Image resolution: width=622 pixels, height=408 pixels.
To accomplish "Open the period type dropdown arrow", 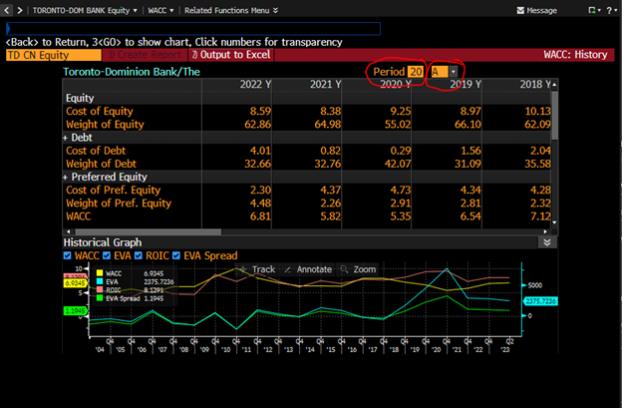I will coord(454,72).
